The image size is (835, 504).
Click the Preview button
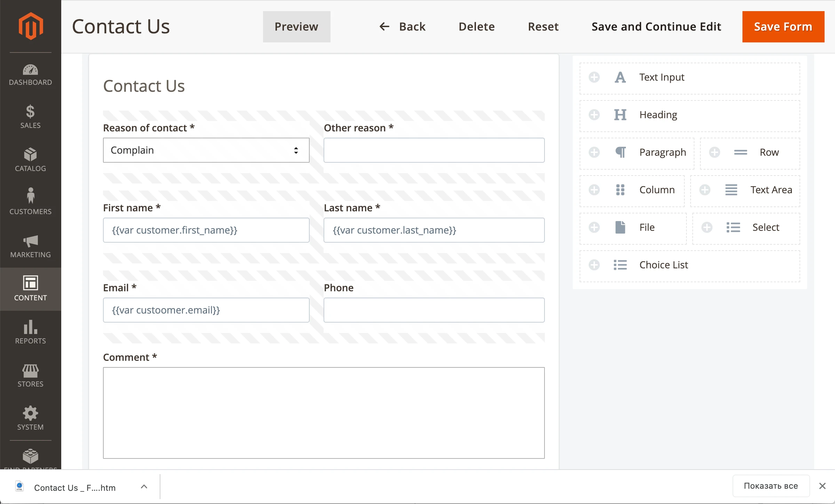pyautogui.click(x=296, y=27)
